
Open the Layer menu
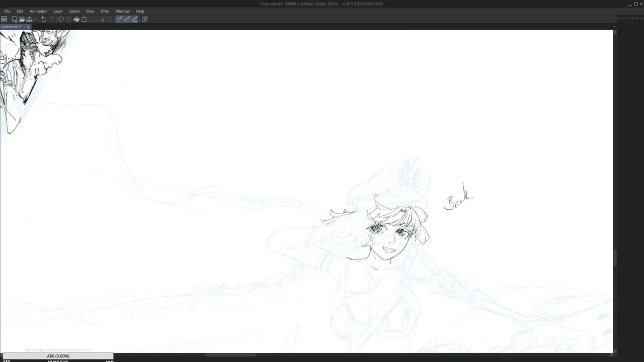point(58,11)
